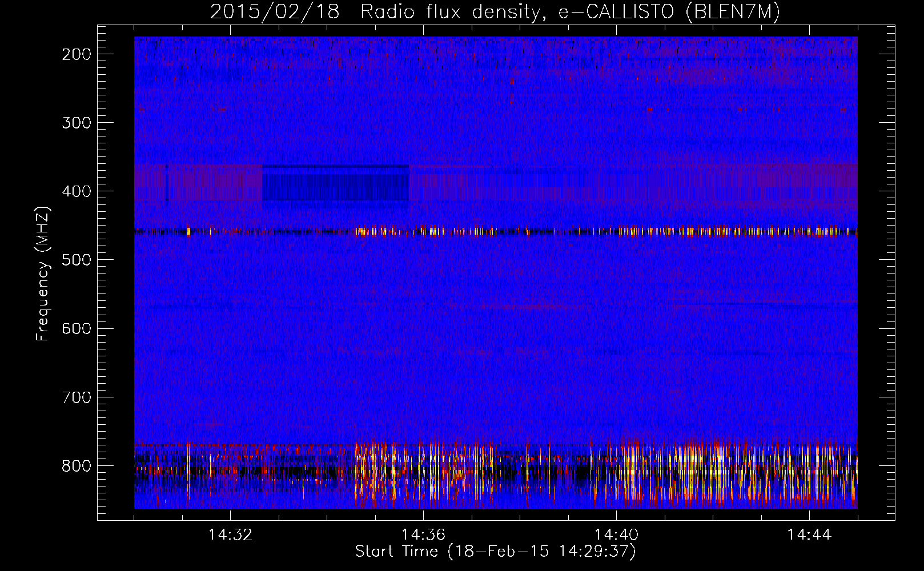Click the dark blue rectangular patch near 400 MHz
924x571 pixels.
[x=335, y=183]
